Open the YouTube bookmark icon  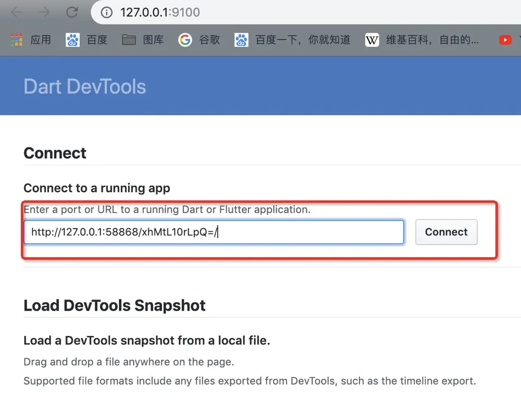click(x=505, y=40)
